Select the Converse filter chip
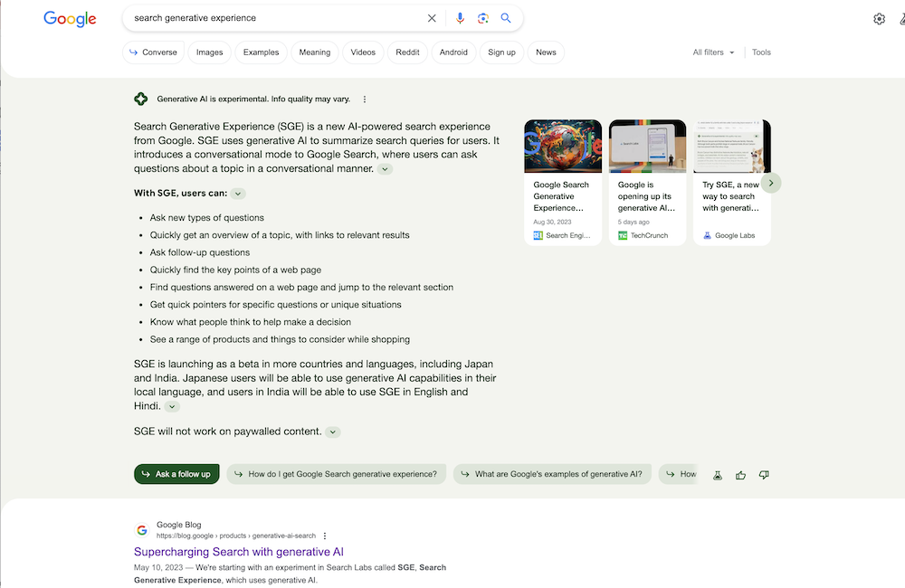This screenshot has width=905, height=588. (153, 52)
